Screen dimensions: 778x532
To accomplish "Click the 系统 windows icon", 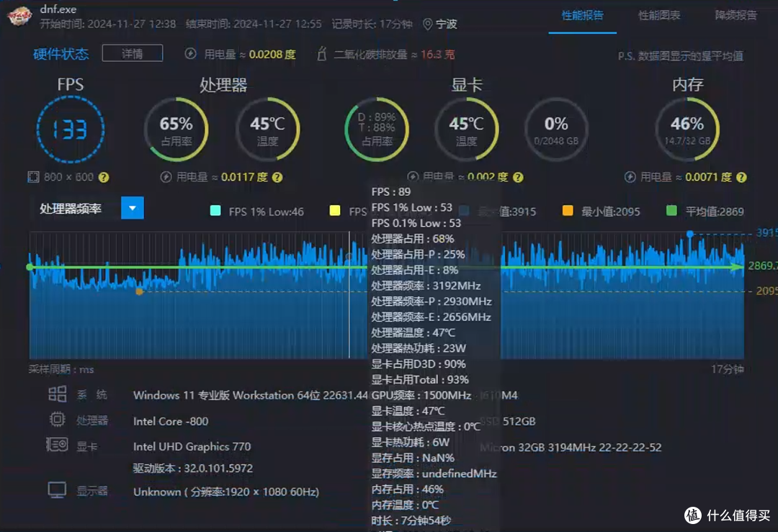I will pos(57,395).
